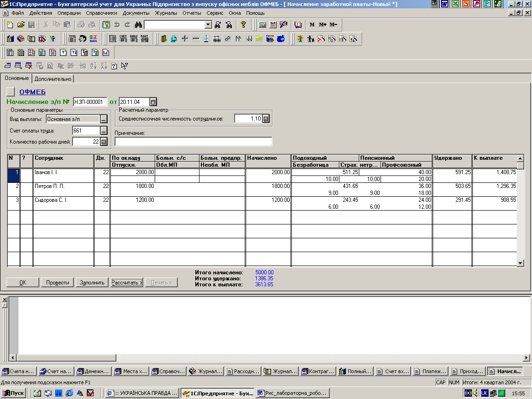Click the minus sign toolbar icon
Screen dimensions: 532x399
(196, 39)
